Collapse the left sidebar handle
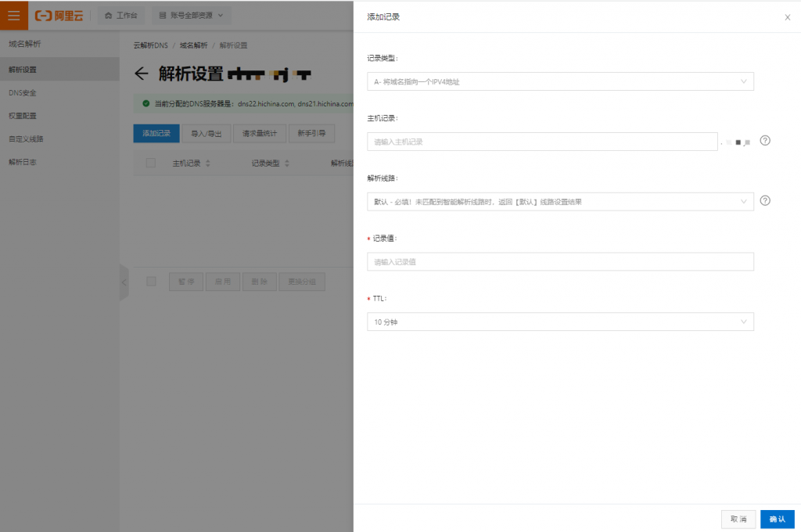This screenshot has width=801, height=532. coord(124,282)
